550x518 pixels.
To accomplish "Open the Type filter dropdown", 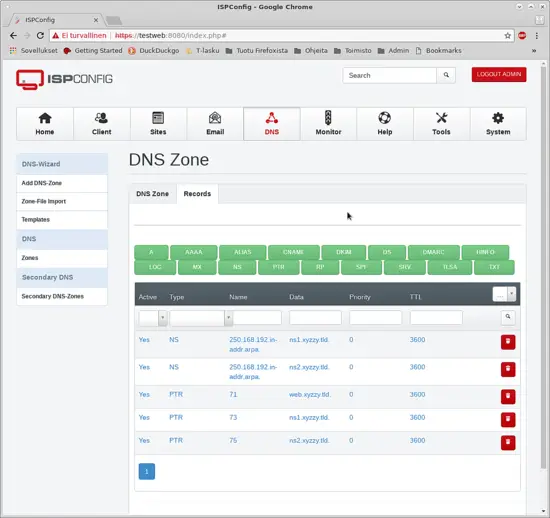I will coord(201,318).
